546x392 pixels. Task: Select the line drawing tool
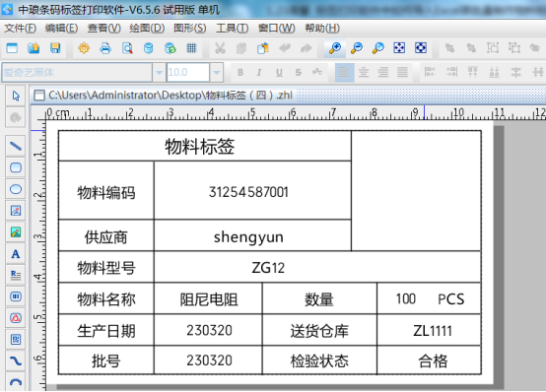tap(16, 146)
